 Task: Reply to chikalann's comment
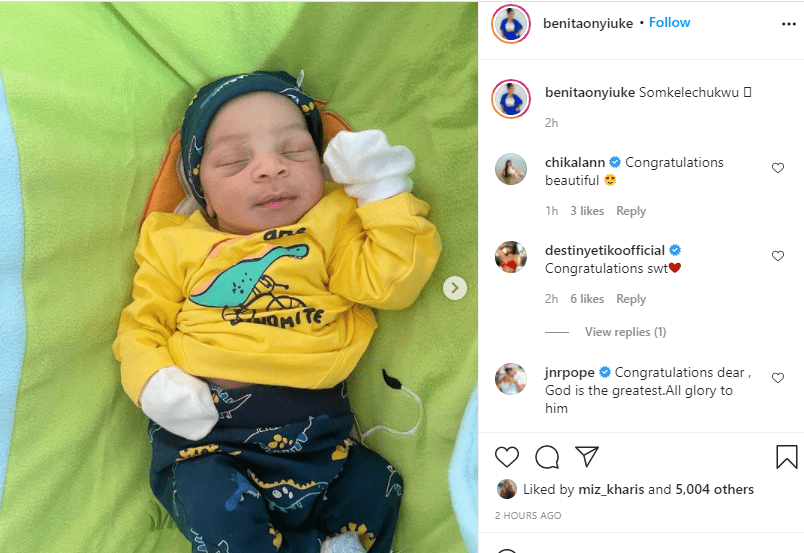point(631,211)
